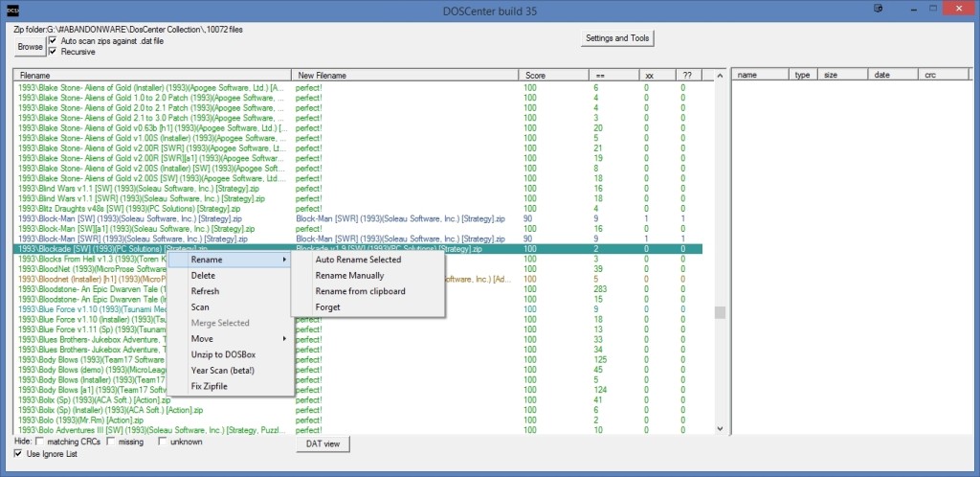Select row Blitz Draughts v48s [SW]
980x477 pixels.
[x=358, y=208]
